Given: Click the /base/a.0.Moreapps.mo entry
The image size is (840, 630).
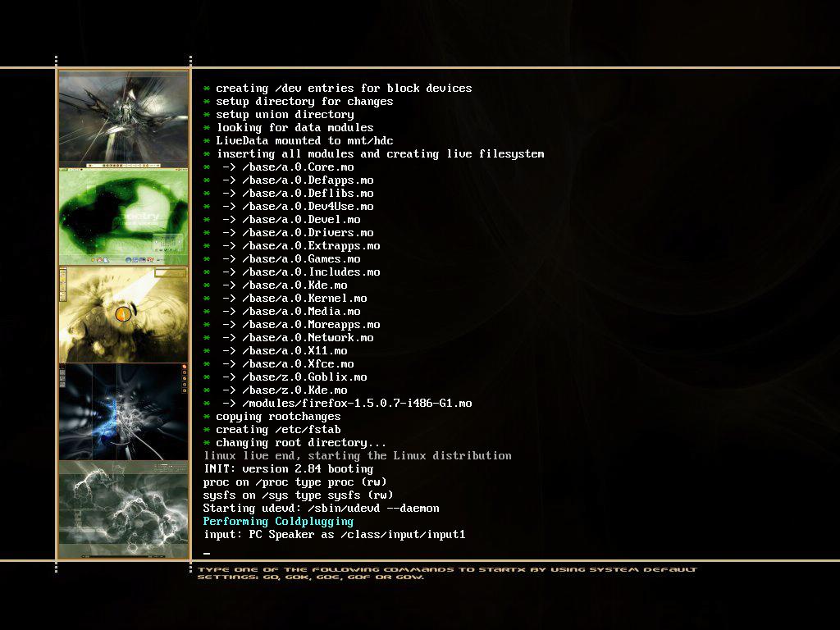Looking at the screenshot, I should tap(291, 325).
